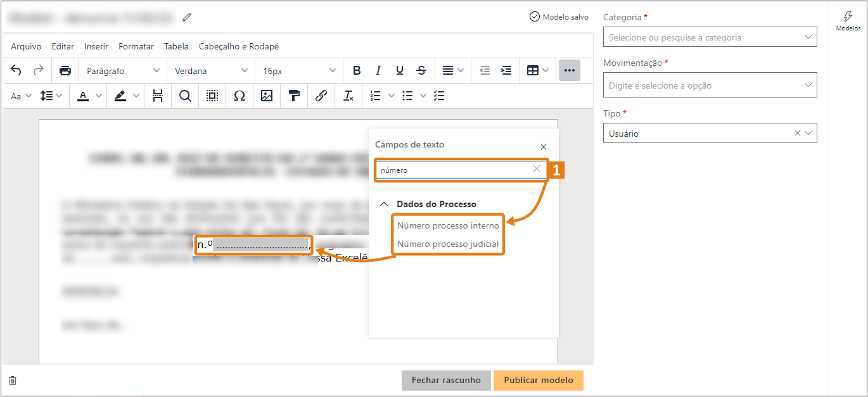
Task: Open the Inserir menu
Action: point(96,46)
